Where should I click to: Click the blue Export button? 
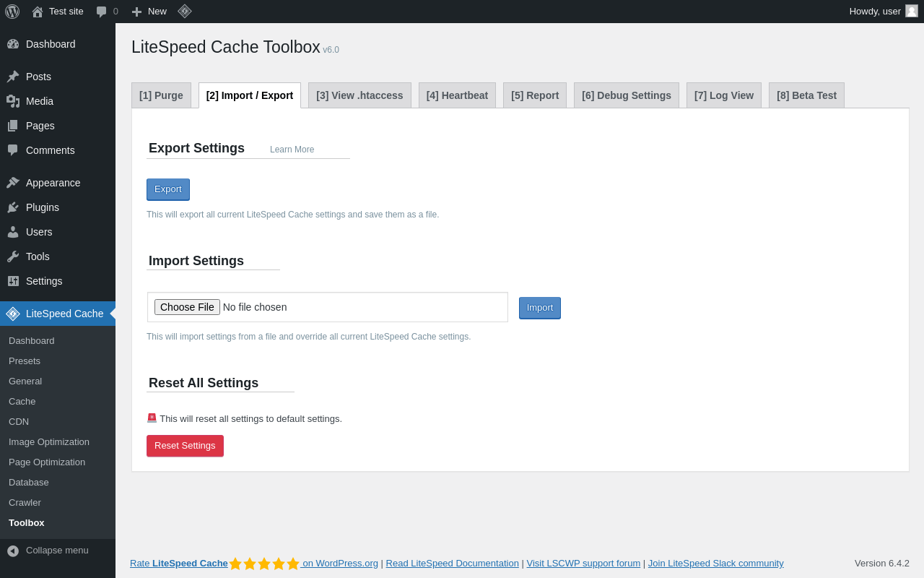tap(168, 189)
